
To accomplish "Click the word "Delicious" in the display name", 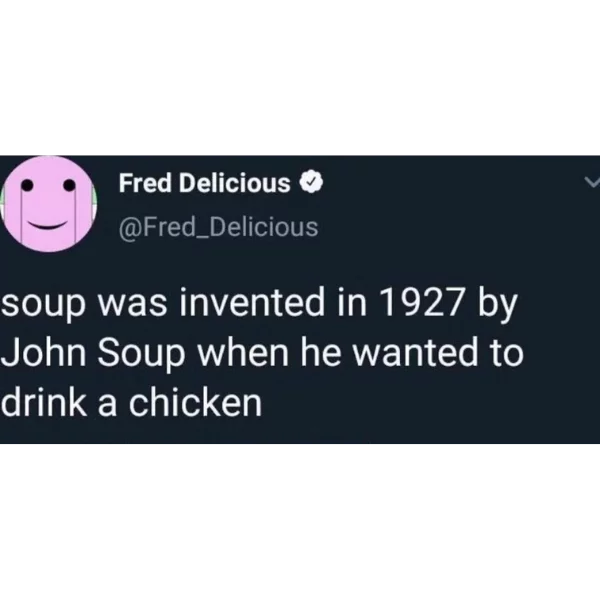I will click(x=235, y=183).
